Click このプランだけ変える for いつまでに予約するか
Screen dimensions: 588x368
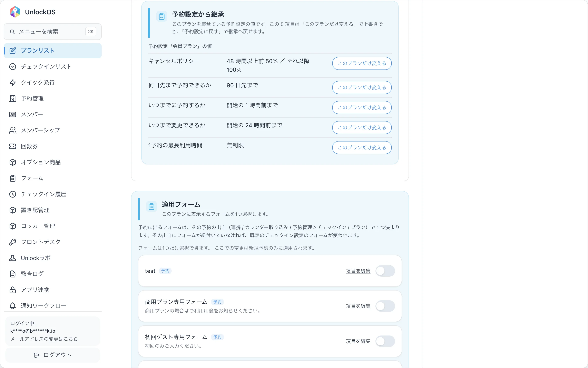pos(362,107)
